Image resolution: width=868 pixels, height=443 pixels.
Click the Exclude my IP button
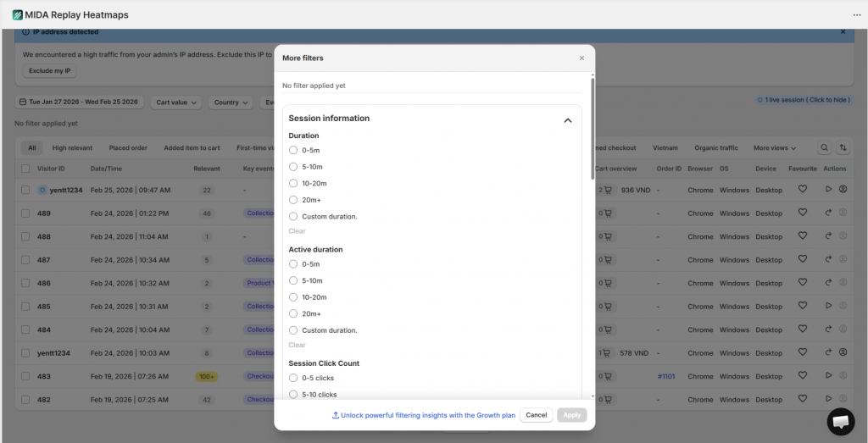pyautogui.click(x=50, y=71)
